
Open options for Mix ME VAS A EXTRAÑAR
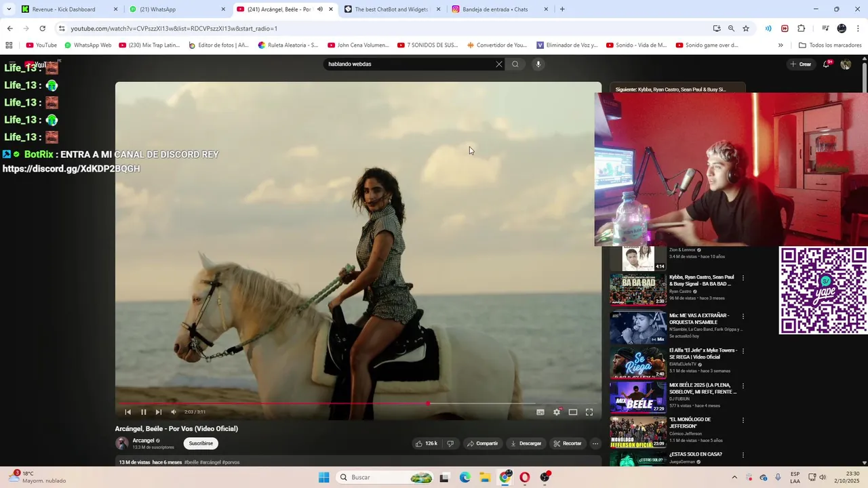tap(743, 316)
